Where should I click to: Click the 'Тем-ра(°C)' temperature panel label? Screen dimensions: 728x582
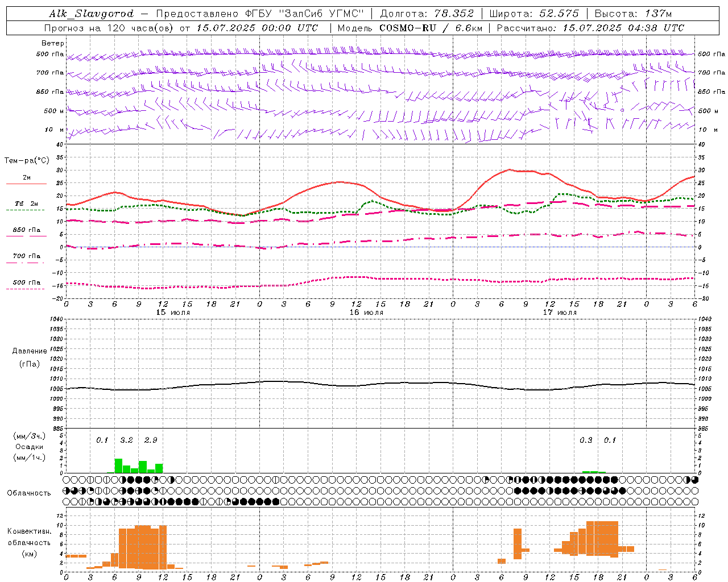(27, 161)
